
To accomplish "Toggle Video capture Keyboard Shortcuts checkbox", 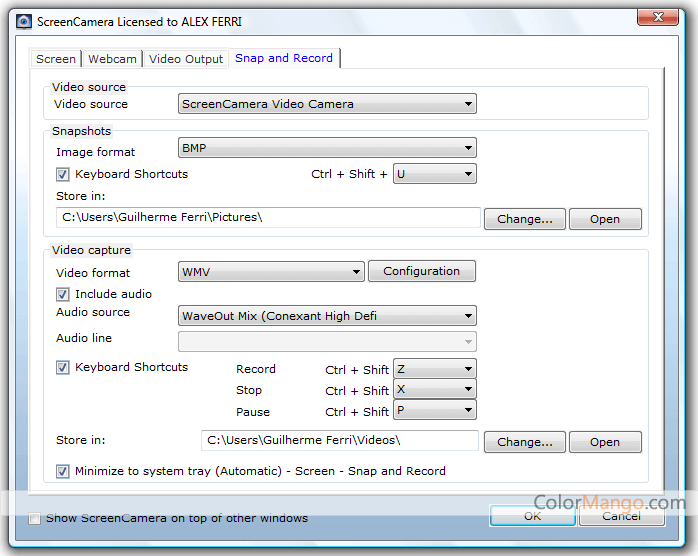I will (63, 367).
